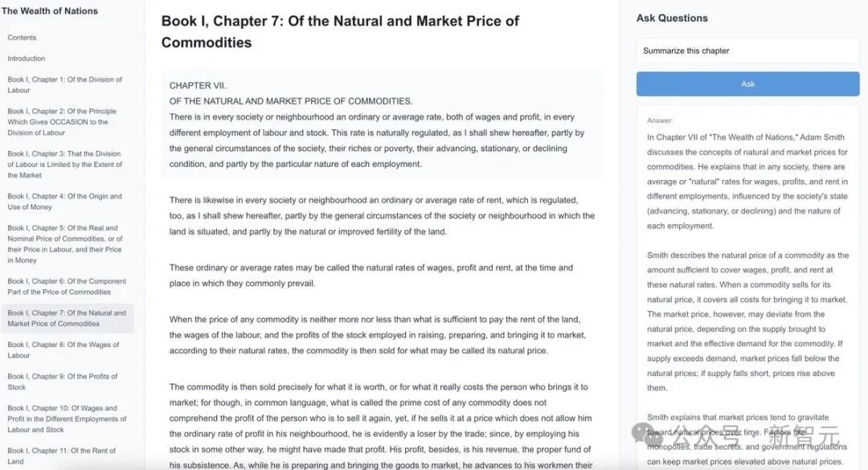Focus the Summarize this chapter question field
868x470 pixels.
click(748, 51)
